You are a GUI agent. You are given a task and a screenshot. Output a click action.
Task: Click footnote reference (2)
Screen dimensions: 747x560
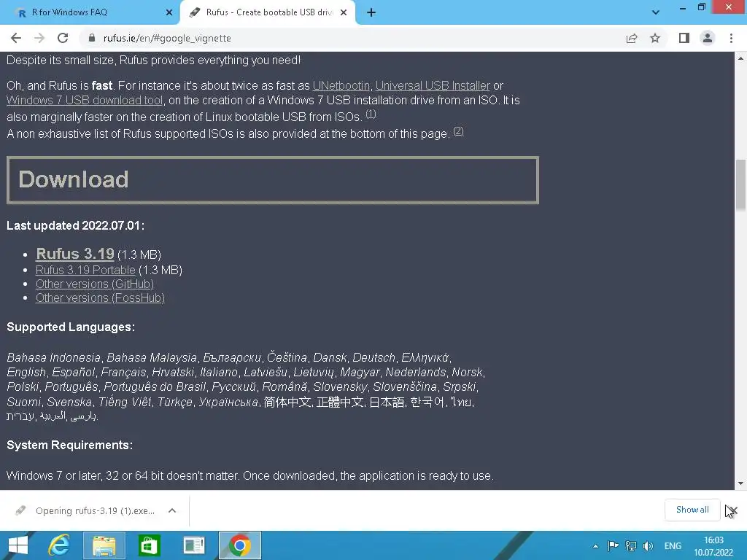[458, 131]
